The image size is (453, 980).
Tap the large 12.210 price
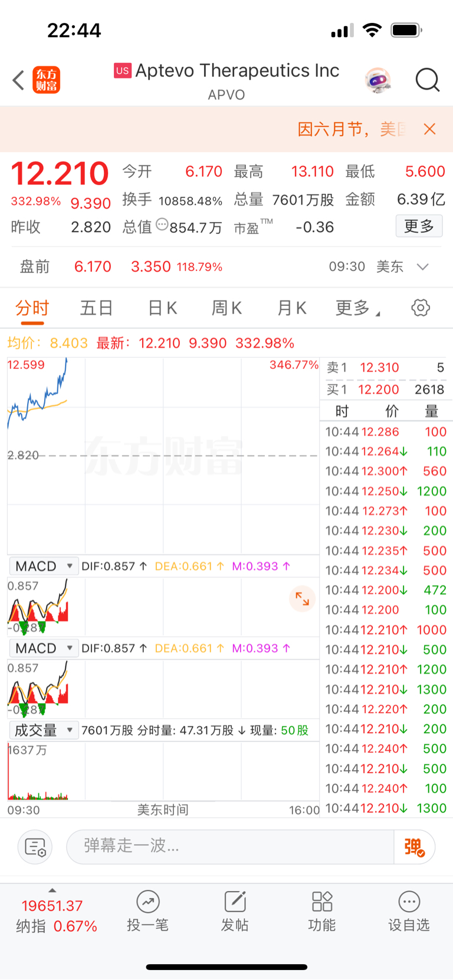click(60, 173)
